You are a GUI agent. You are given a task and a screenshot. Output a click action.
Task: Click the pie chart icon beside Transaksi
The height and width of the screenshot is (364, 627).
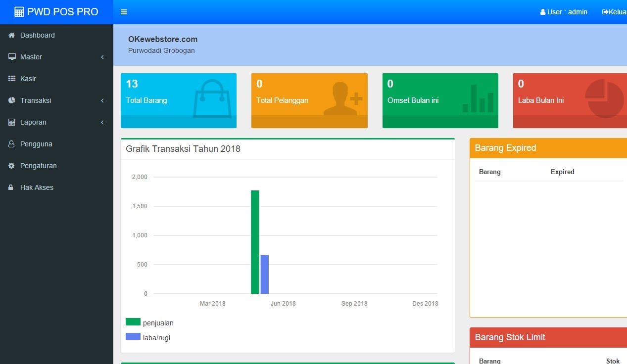click(12, 100)
